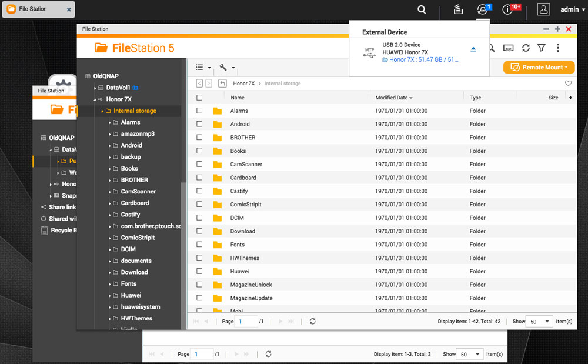
Task: Select the documents folder in tree
Action: point(136,261)
